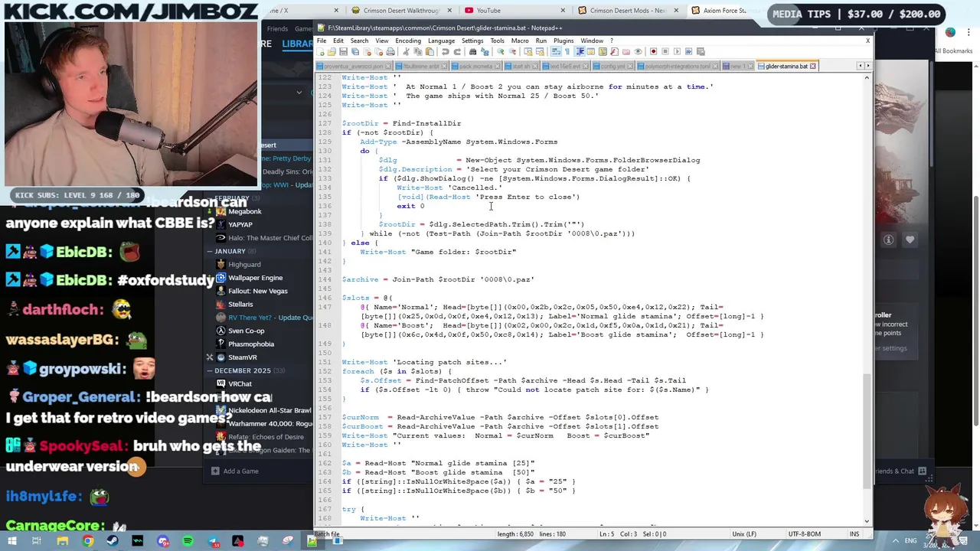The image size is (980, 551).
Task: Open the Replace toolbar icon
Action: pyautogui.click(x=485, y=51)
